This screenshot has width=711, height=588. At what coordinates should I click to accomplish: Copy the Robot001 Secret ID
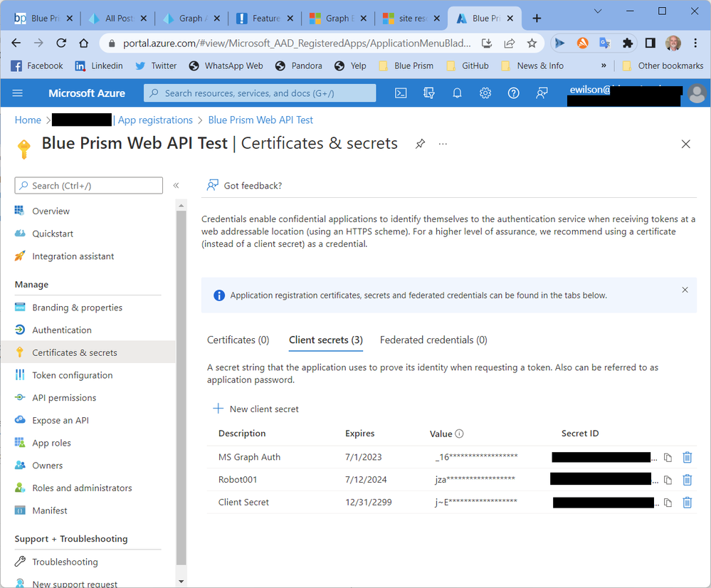pyautogui.click(x=668, y=480)
